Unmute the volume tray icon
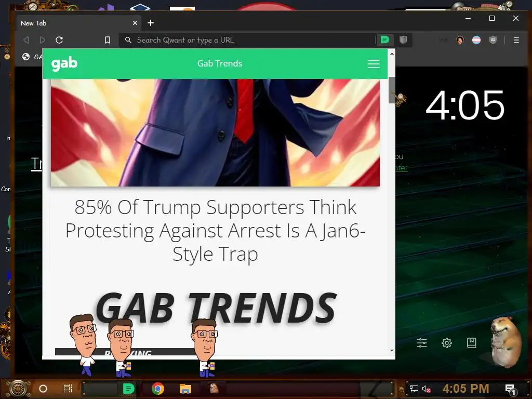Screen dimensions: 532x399 tap(426, 389)
